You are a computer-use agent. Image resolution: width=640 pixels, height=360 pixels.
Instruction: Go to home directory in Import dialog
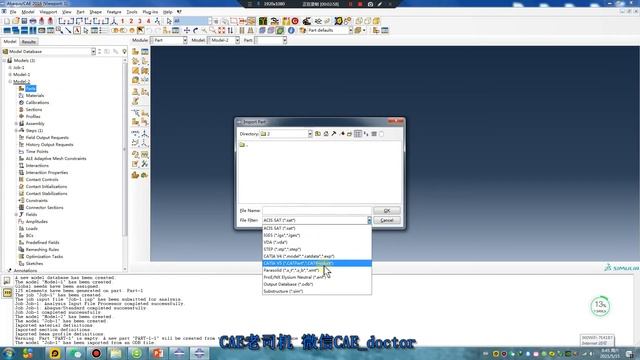(326, 134)
